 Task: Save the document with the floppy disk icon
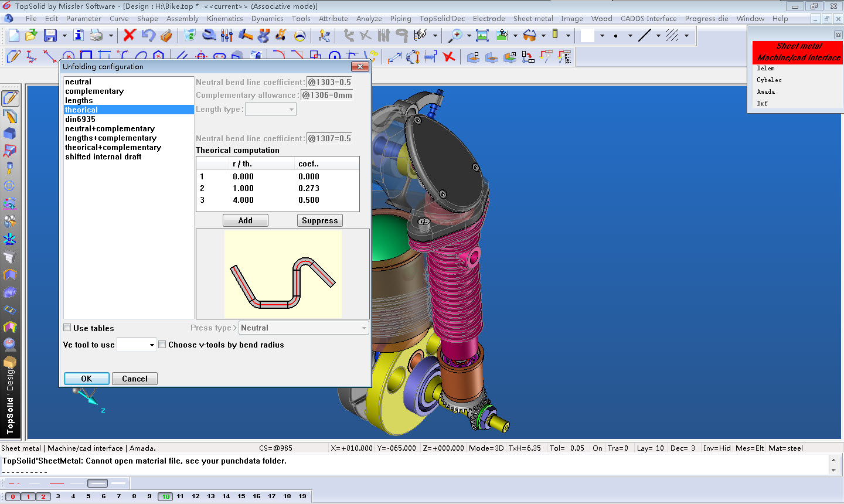pyautogui.click(x=50, y=36)
